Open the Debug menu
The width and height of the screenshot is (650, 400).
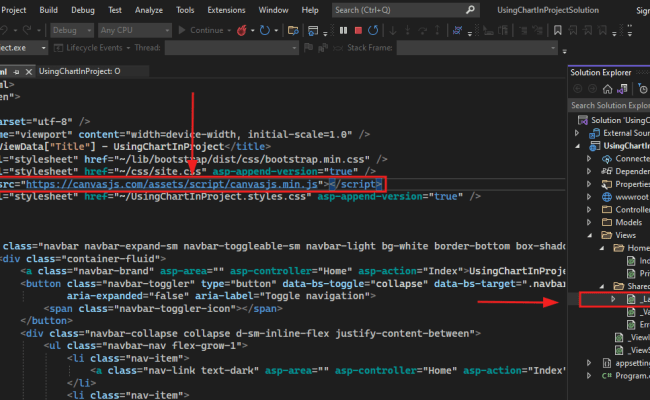tap(83, 10)
